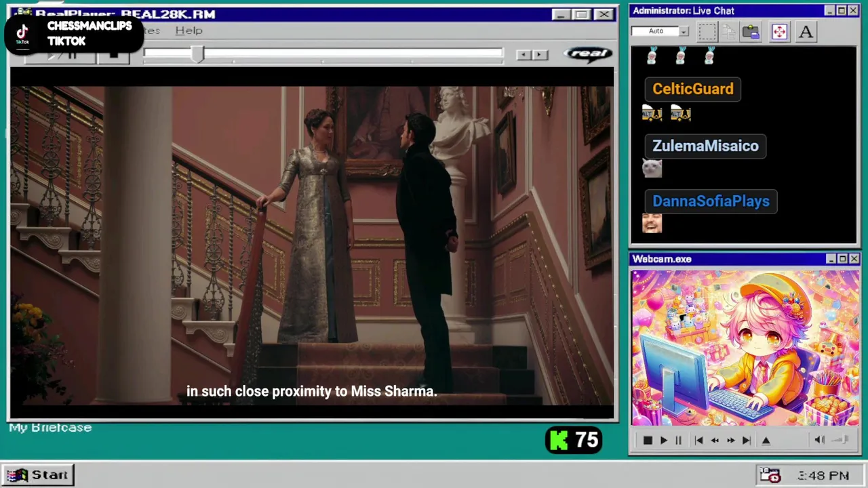Mute using speaker icon in Webcam.exe
The image size is (868, 488).
(x=819, y=440)
